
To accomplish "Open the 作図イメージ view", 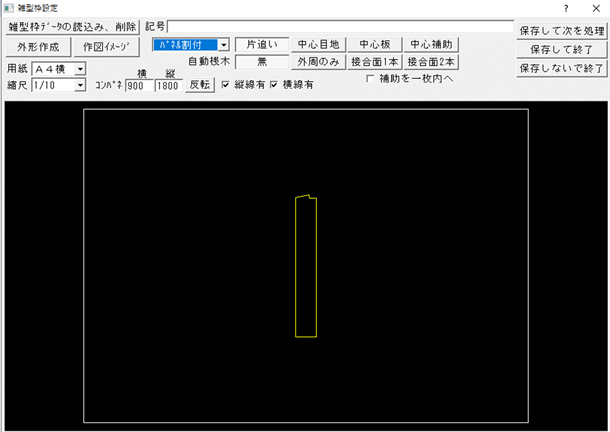I will [105, 47].
